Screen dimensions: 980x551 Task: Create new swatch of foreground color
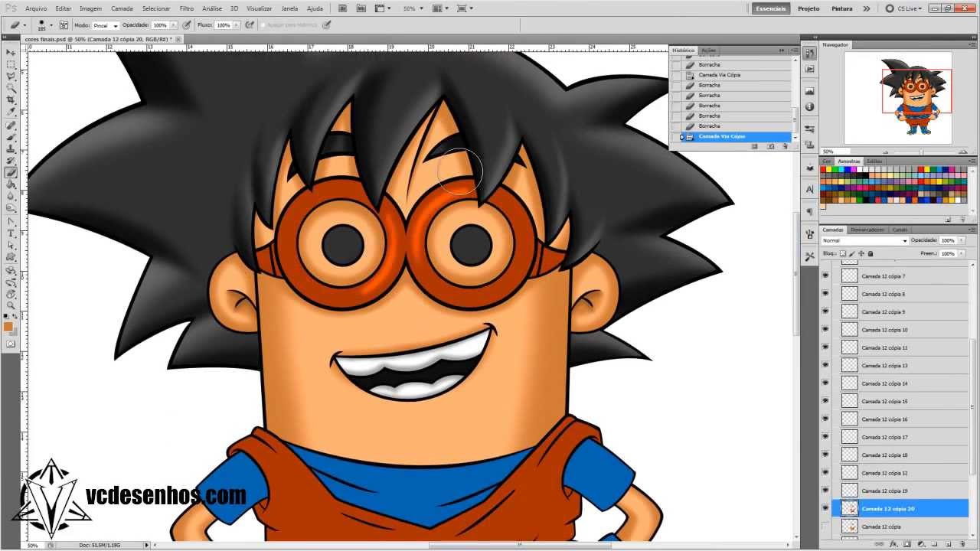pos(948,220)
